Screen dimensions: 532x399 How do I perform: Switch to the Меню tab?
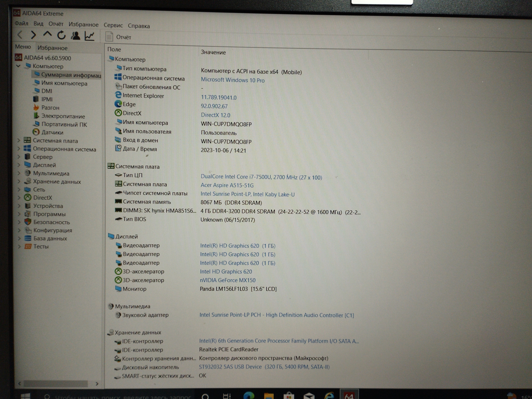coord(23,47)
